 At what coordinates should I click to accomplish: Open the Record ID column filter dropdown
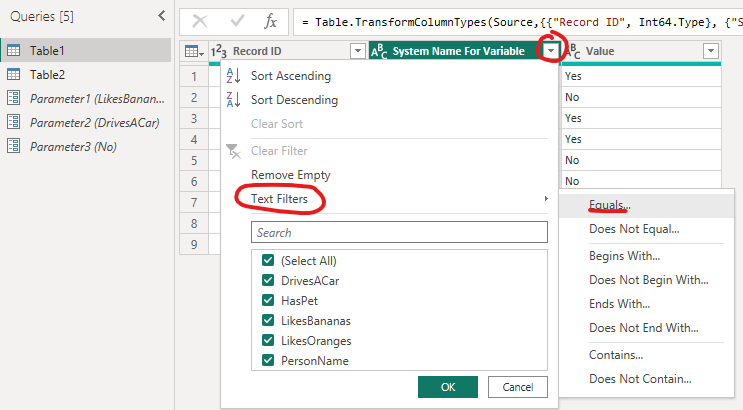358,51
